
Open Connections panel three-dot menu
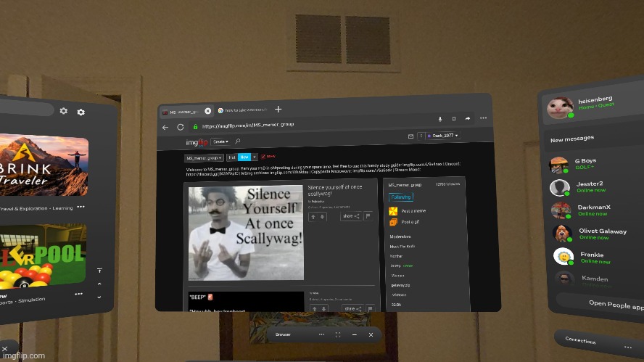coord(628,347)
